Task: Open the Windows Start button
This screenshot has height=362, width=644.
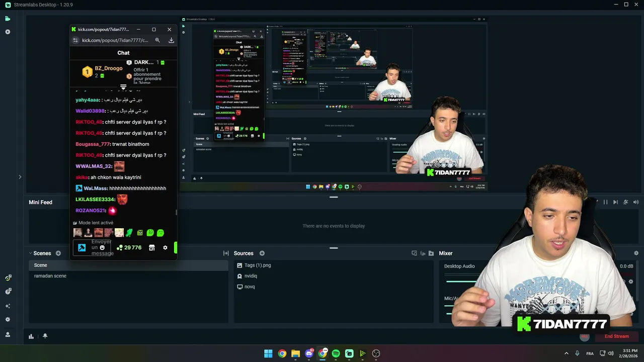Action: (x=268, y=353)
